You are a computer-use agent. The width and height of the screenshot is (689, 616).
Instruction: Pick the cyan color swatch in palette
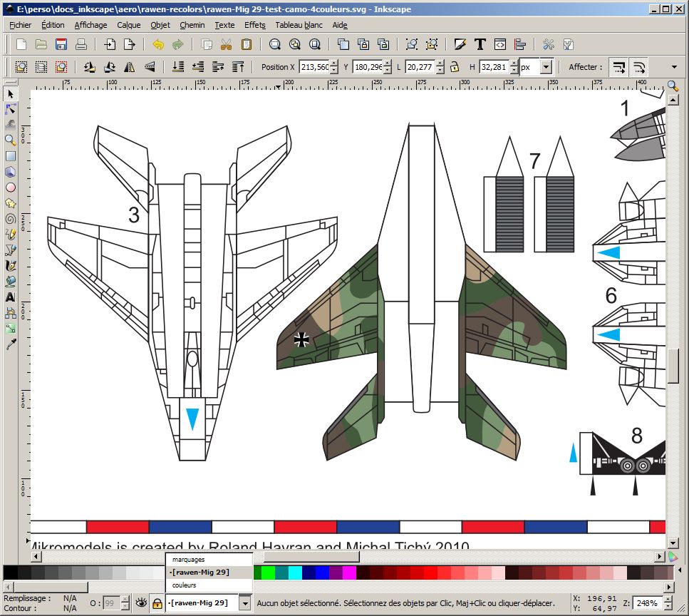click(295, 573)
